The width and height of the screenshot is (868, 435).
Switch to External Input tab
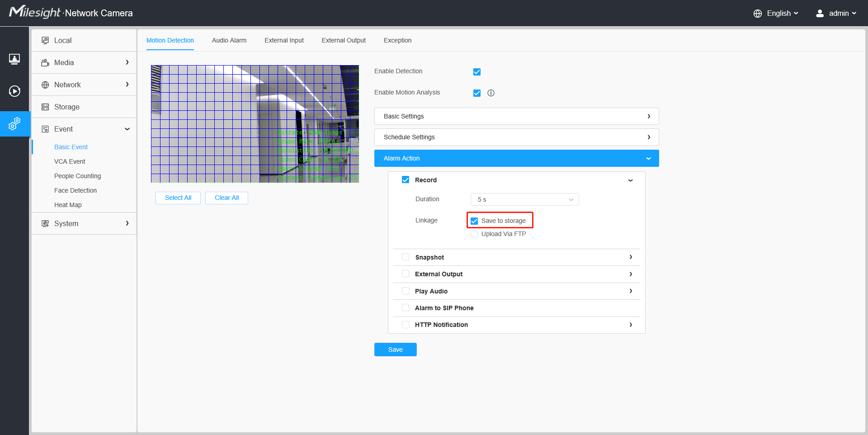(284, 40)
